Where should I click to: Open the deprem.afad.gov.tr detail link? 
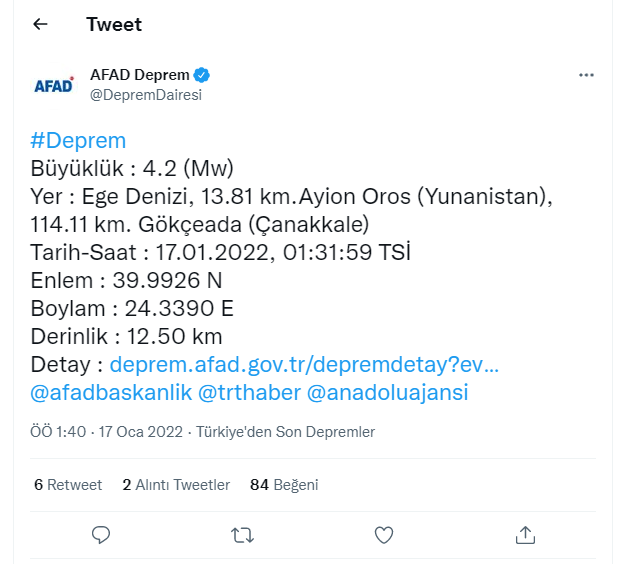tap(304, 364)
